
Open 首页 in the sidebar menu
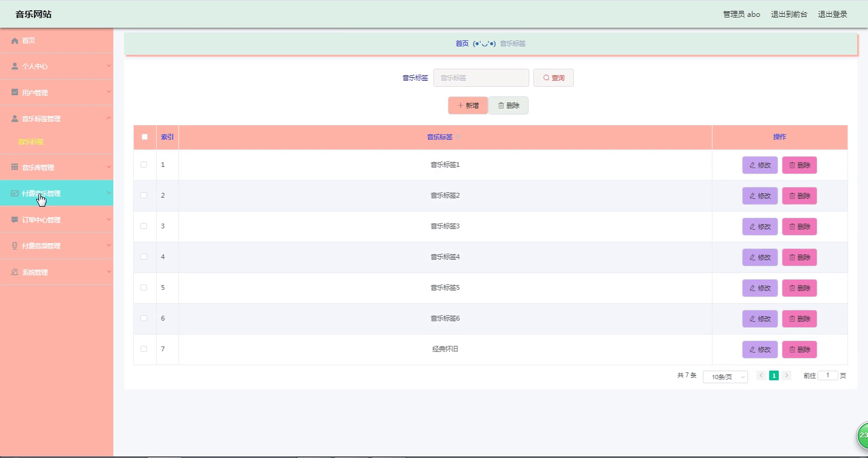(57, 40)
